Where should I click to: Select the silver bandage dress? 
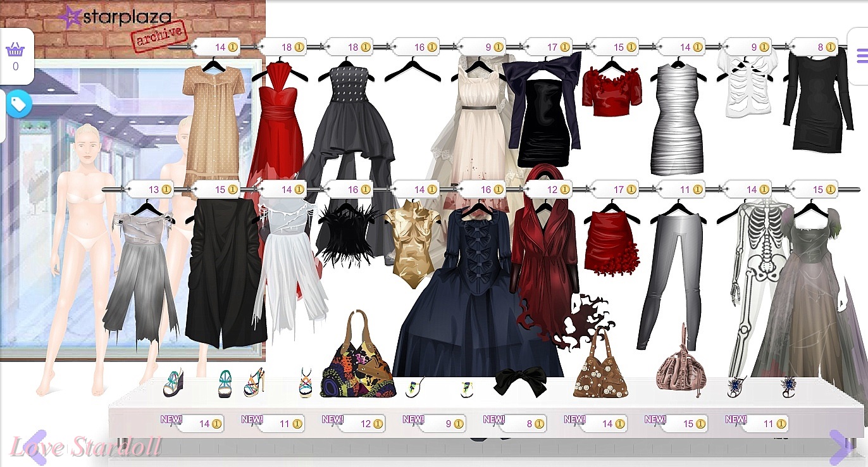(677, 119)
